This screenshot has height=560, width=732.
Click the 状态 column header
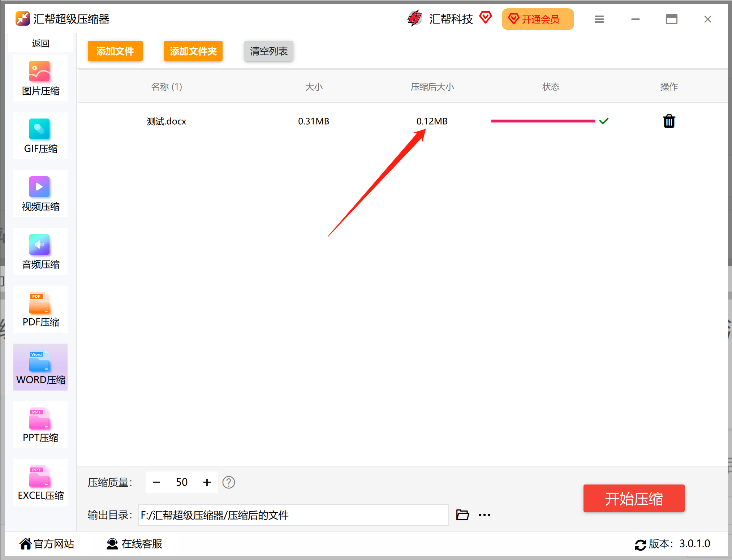click(551, 87)
